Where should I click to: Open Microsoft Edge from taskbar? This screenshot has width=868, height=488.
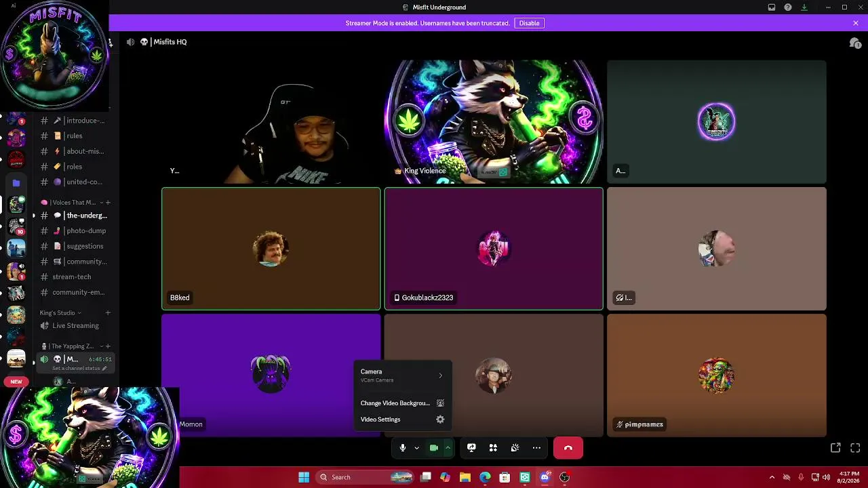pos(485,477)
